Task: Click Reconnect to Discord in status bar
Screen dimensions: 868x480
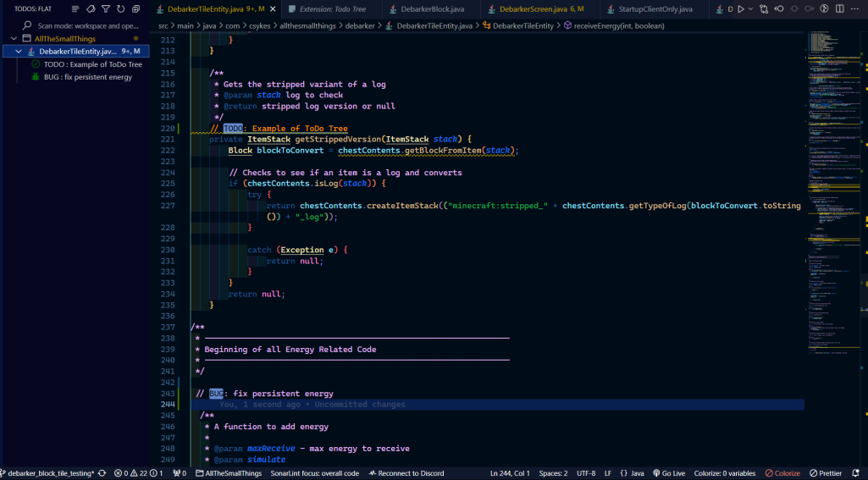Action: click(x=405, y=473)
